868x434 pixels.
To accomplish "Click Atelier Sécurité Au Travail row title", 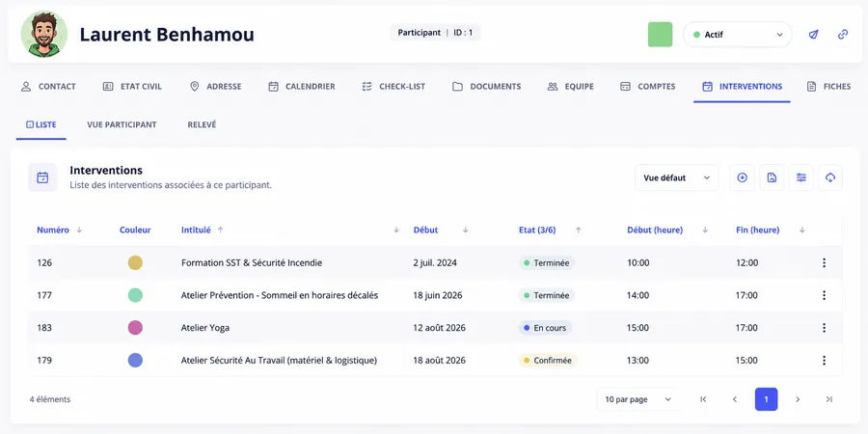I will (279, 361).
